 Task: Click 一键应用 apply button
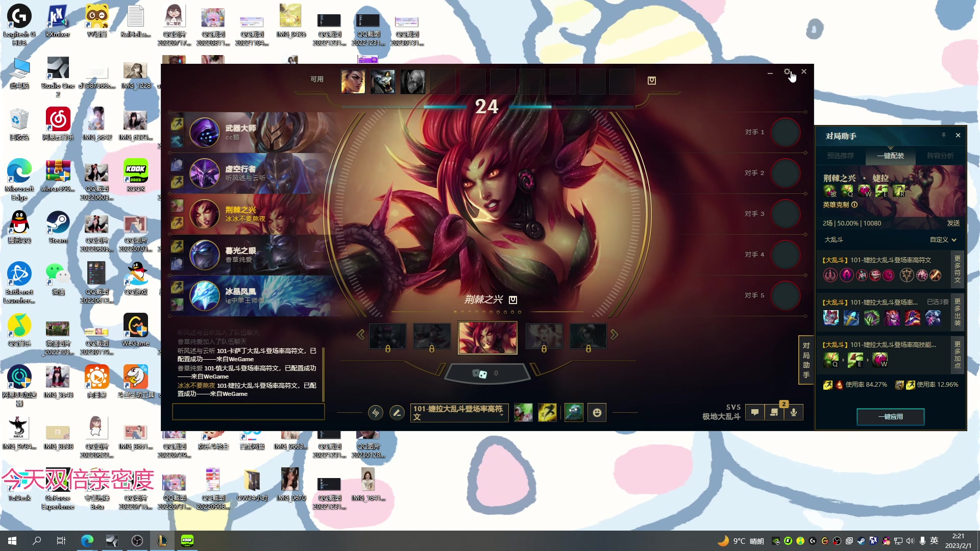coord(890,417)
